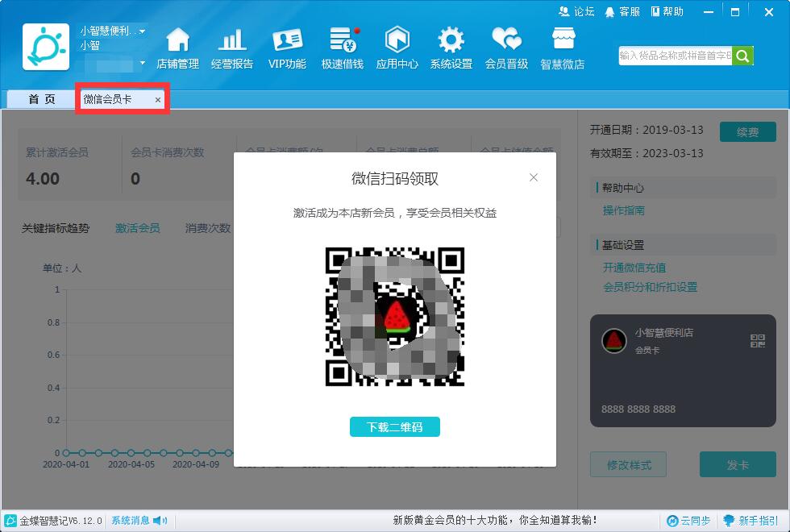
Task: Open 店铺管理 home icon
Action: pos(178,39)
